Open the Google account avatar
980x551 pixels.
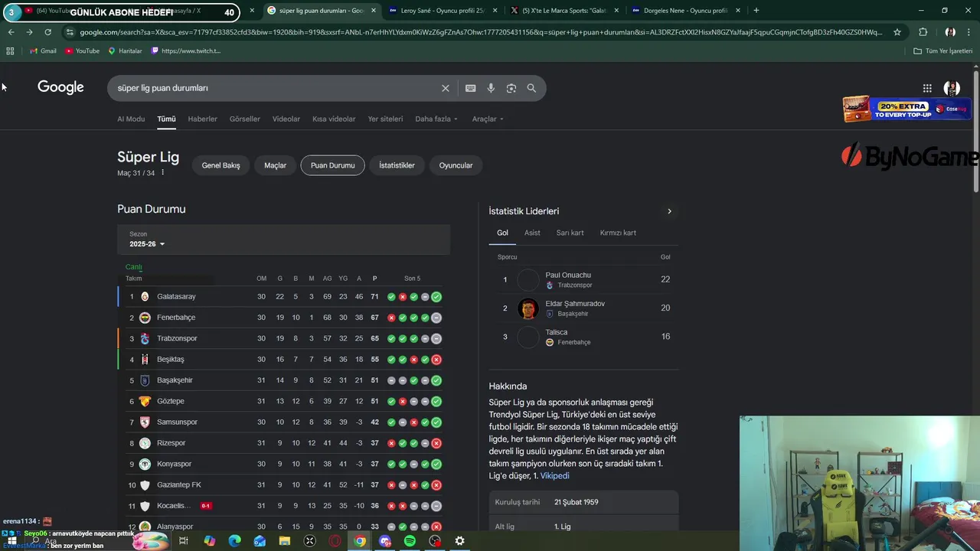(x=952, y=88)
